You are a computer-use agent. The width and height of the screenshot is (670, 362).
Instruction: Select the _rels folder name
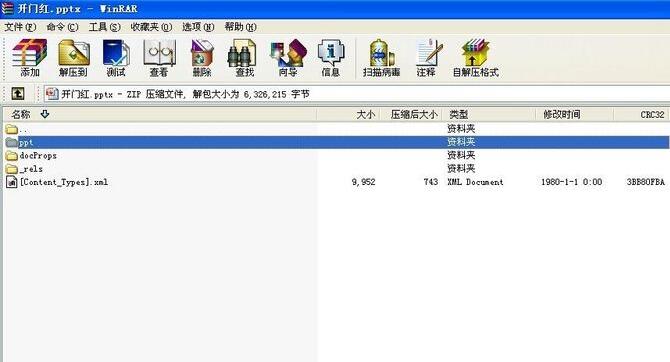[31, 169]
